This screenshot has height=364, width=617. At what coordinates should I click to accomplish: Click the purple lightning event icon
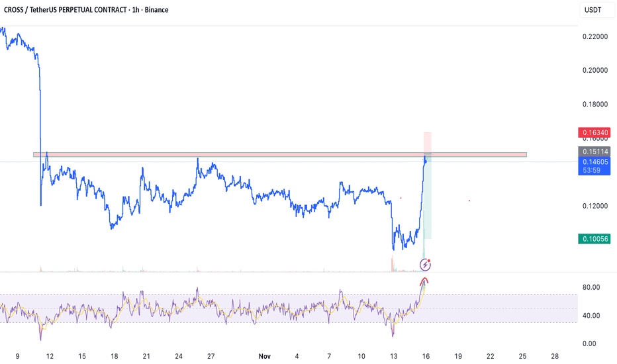[x=425, y=265]
